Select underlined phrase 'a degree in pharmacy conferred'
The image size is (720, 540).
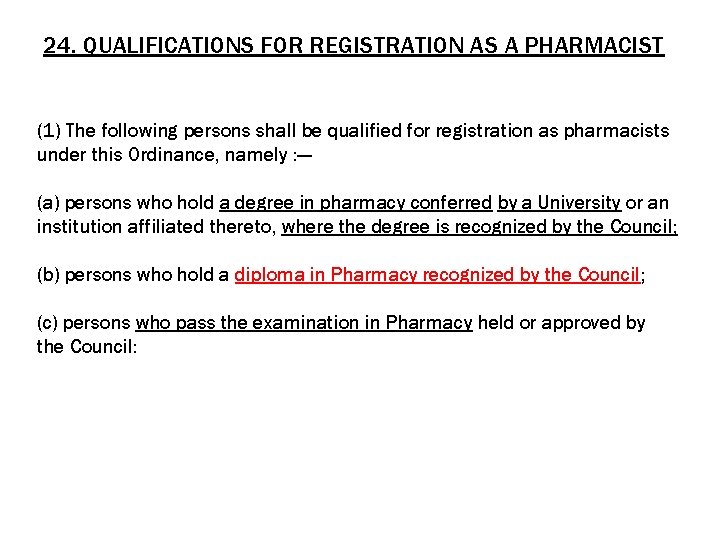[x=355, y=203]
